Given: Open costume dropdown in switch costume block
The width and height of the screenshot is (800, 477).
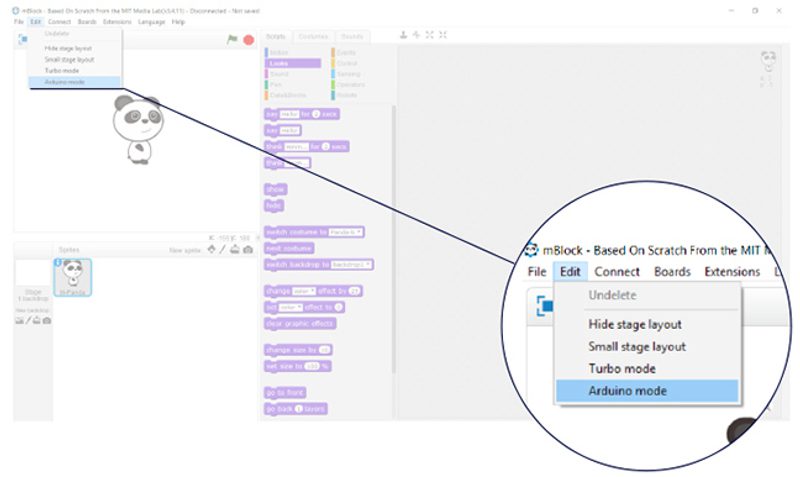Looking at the screenshot, I should [x=345, y=232].
